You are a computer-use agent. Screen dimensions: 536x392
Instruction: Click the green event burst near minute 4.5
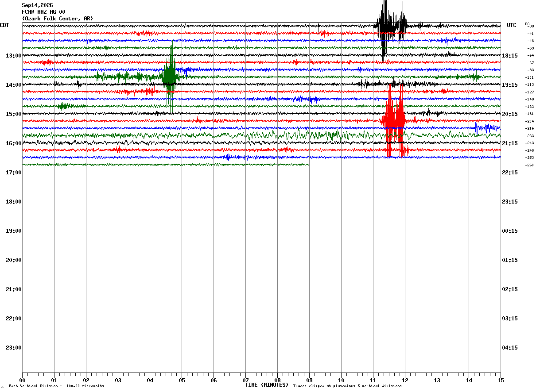[170, 76]
